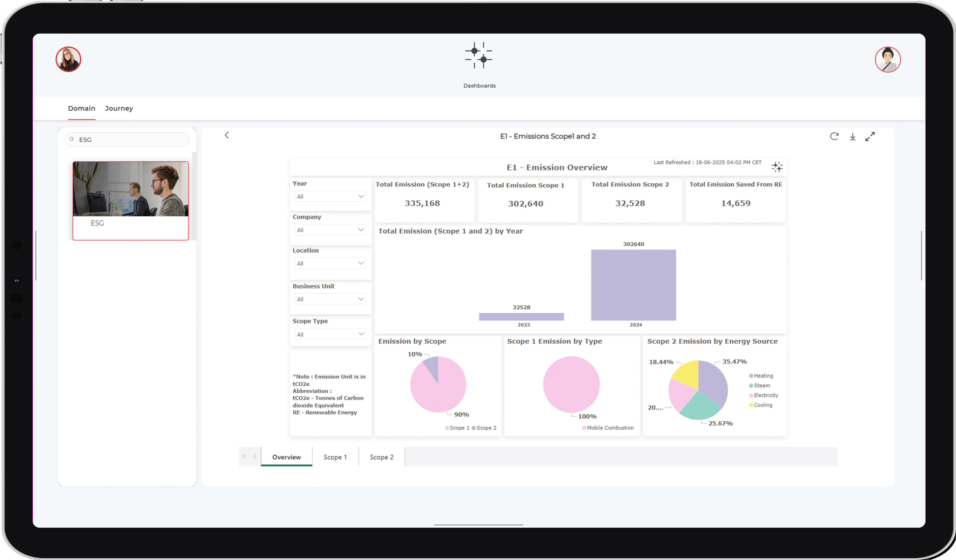Image resolution: width=956 pixels, height=560 pixels.
Task: Navigate back using the left chevron arrow
Action: [x=227, y=135]
